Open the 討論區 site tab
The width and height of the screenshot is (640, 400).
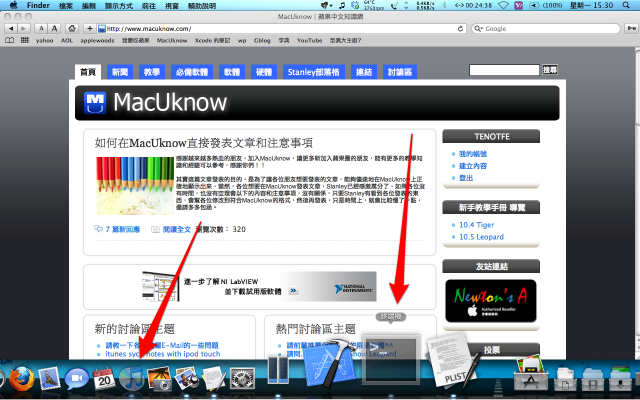click(x=400, y=72)
